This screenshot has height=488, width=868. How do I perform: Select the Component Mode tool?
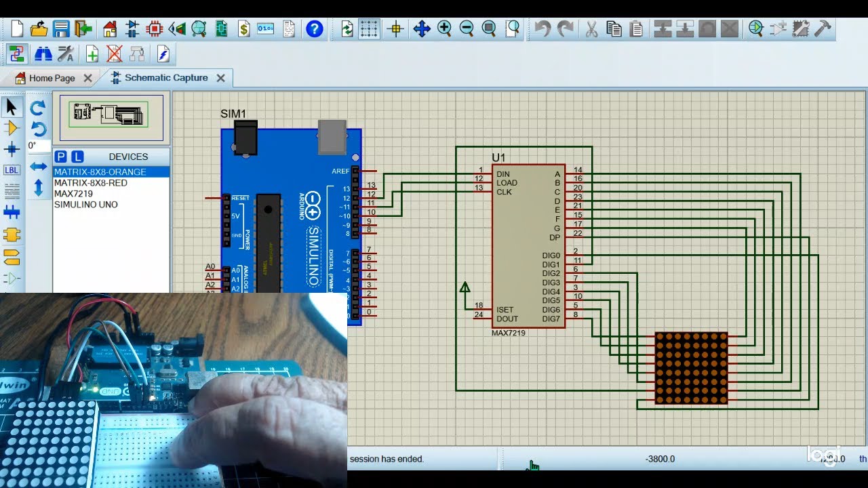12,128
